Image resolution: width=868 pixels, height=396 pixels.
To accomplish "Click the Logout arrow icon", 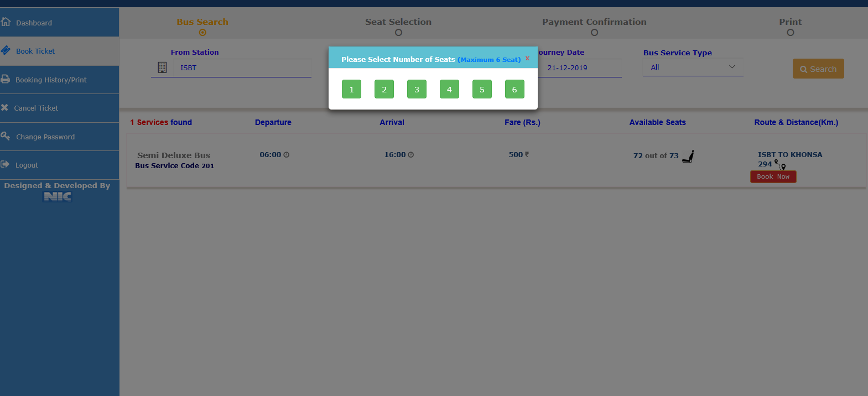I will [6, 164].
